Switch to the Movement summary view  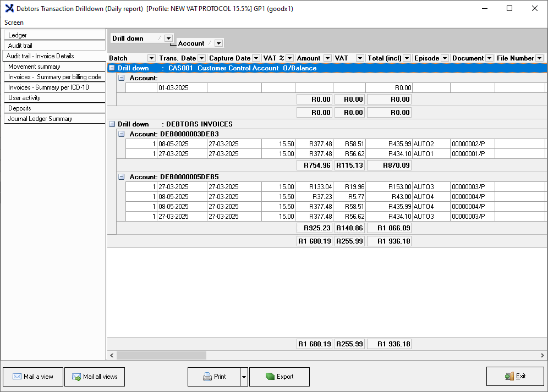34,67
